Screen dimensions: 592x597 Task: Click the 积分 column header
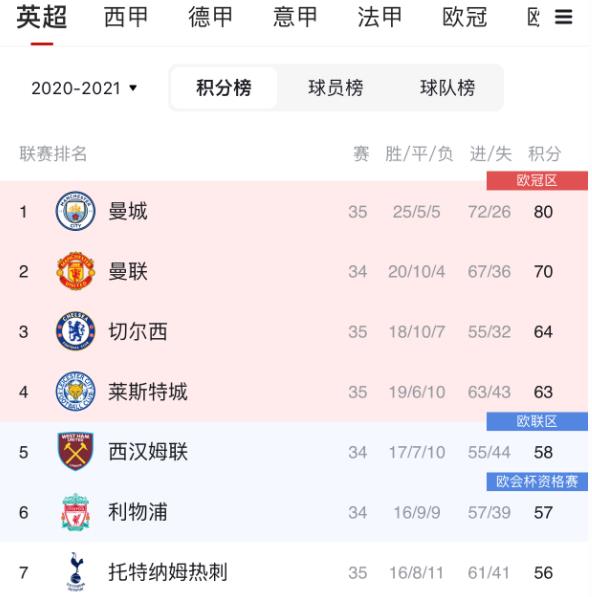pyautogui.click(x=544, y=154)
